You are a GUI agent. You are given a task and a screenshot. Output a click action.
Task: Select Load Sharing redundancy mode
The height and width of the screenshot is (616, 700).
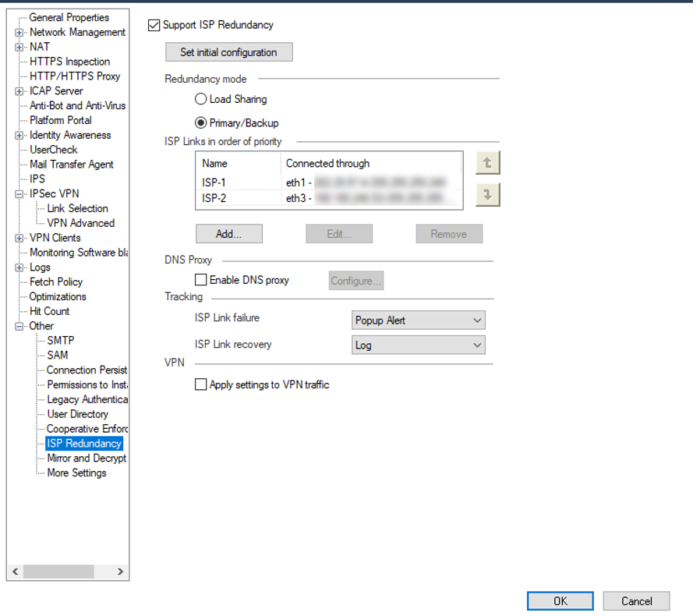(x=200, y=99)
